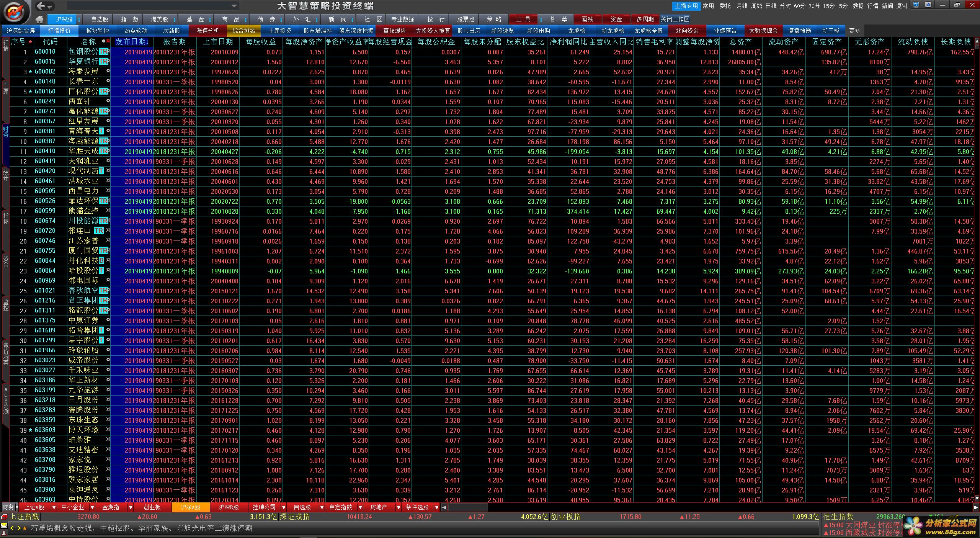Click the dotted grip next to 港美股 tab
The image size is (980, 538).
(x=175, y=19)
